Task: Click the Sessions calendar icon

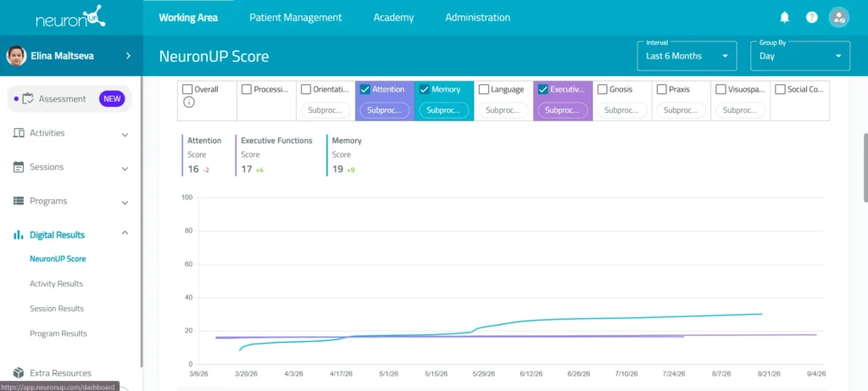Action: click(x=19, y=167)
